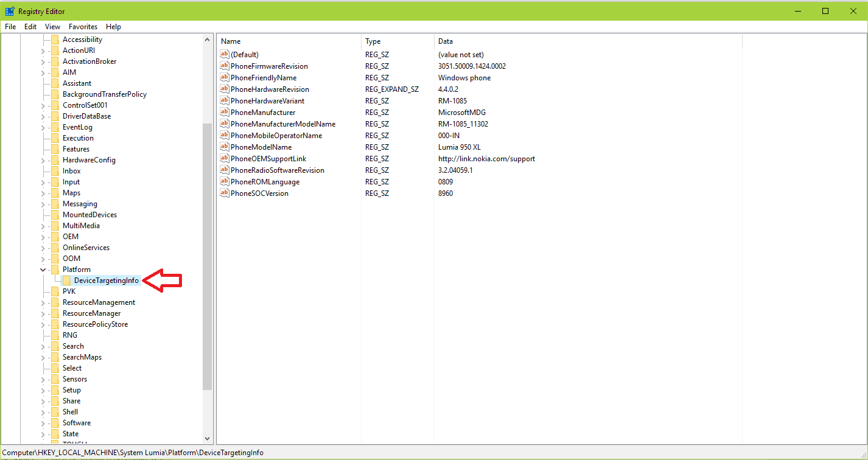Click the icon next to PhoneMobileOperatorName
Image resolution: width=868 pixels, height=460 pixels.
(x=224, y=136)
